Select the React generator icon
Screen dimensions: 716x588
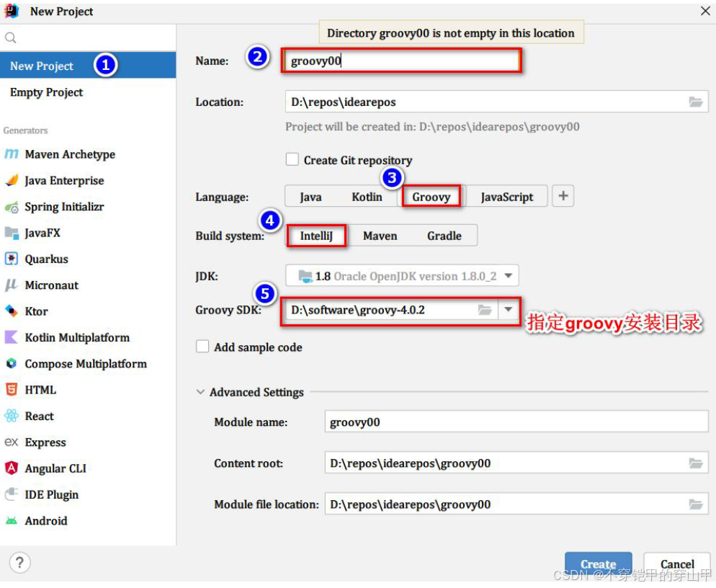coord(12,416)
